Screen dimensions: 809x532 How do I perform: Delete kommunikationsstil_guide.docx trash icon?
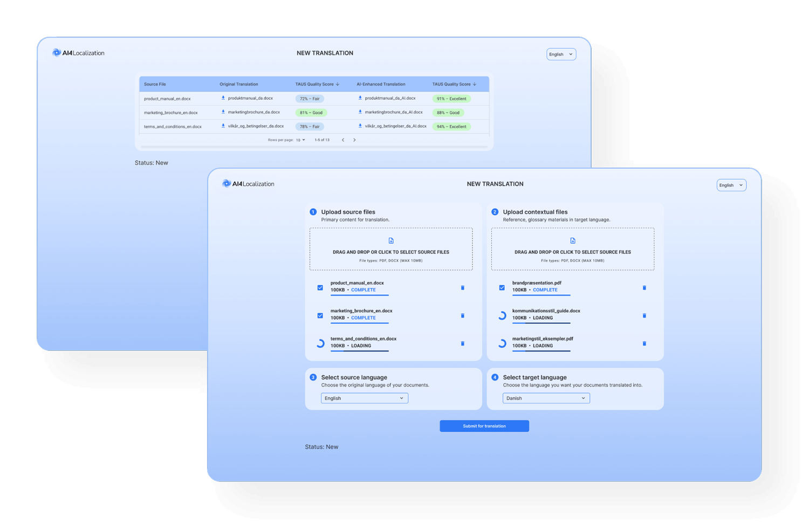(644, 316)
